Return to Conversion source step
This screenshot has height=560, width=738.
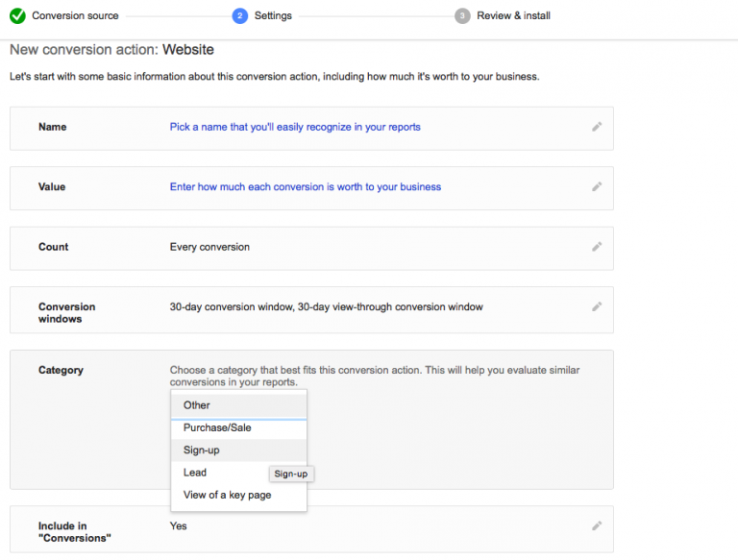pos(75,15)
